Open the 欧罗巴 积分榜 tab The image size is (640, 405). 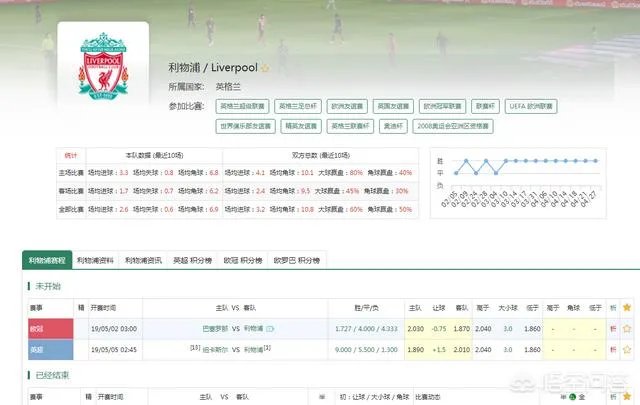(297, 260)
